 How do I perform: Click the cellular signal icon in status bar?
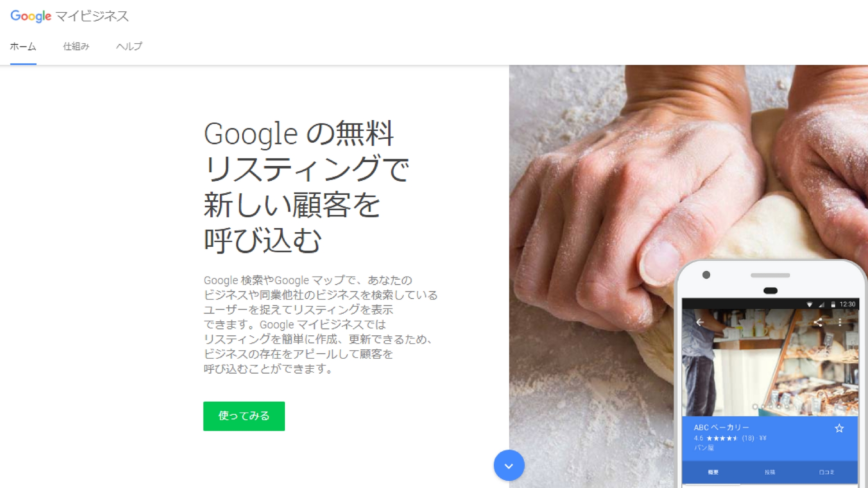tap(821, 305)
